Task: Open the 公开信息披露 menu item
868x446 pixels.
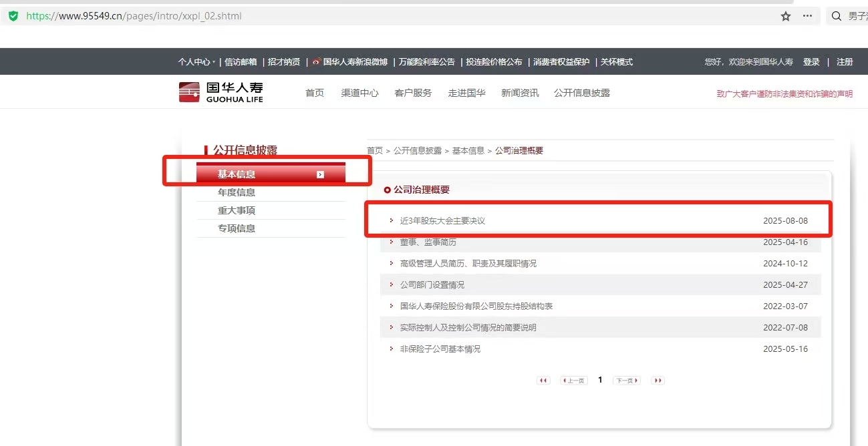Action: 582,93
